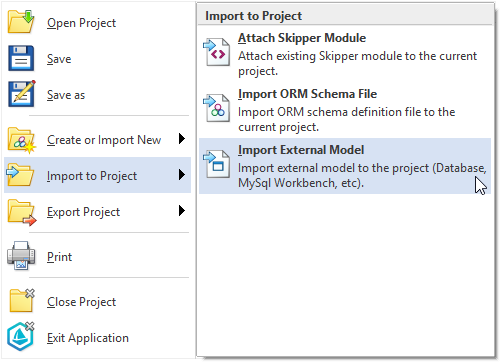Select the Import to Project entry
This screenshot has width=500, height=362.
97,175
